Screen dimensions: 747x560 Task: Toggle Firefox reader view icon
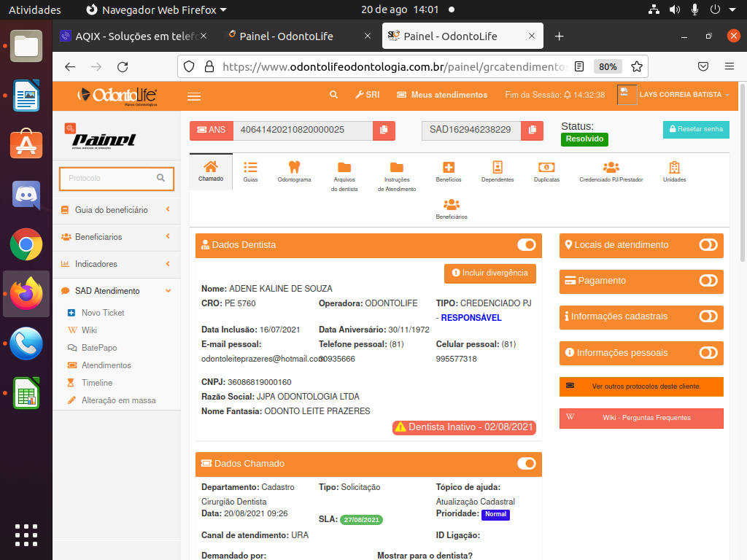pos(579,66)
